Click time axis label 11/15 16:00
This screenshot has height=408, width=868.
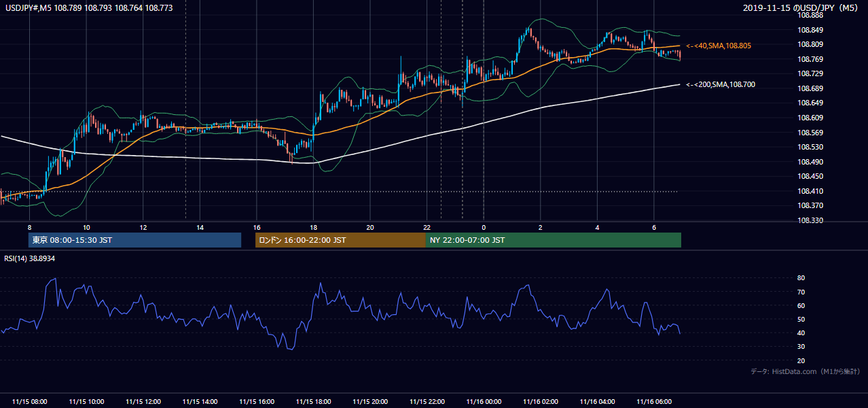tap(256, 402)
